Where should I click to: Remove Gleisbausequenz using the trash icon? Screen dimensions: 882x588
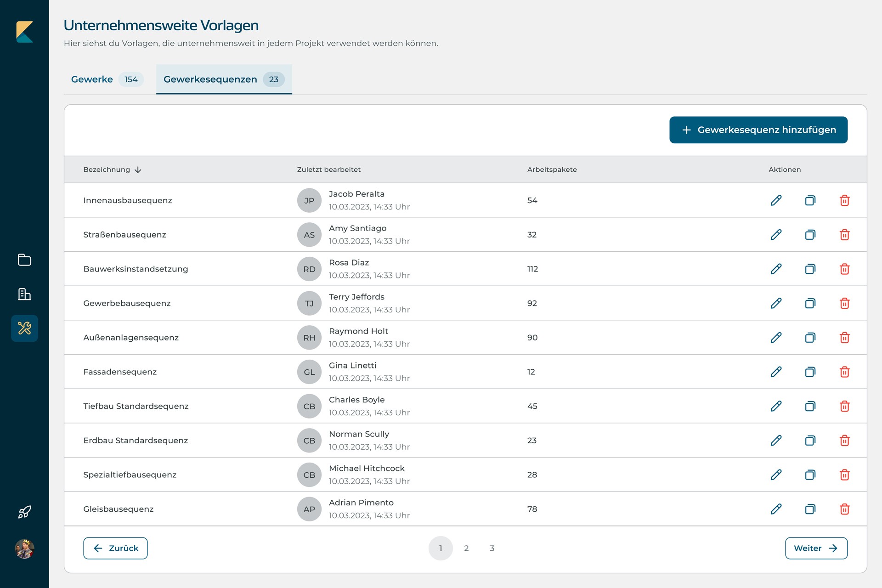844,509
